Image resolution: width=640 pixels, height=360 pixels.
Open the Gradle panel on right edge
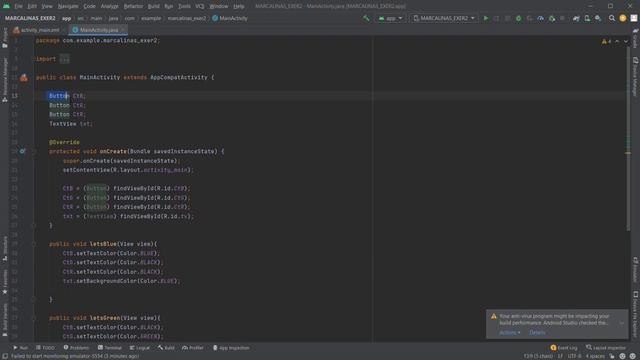(636, 38)
